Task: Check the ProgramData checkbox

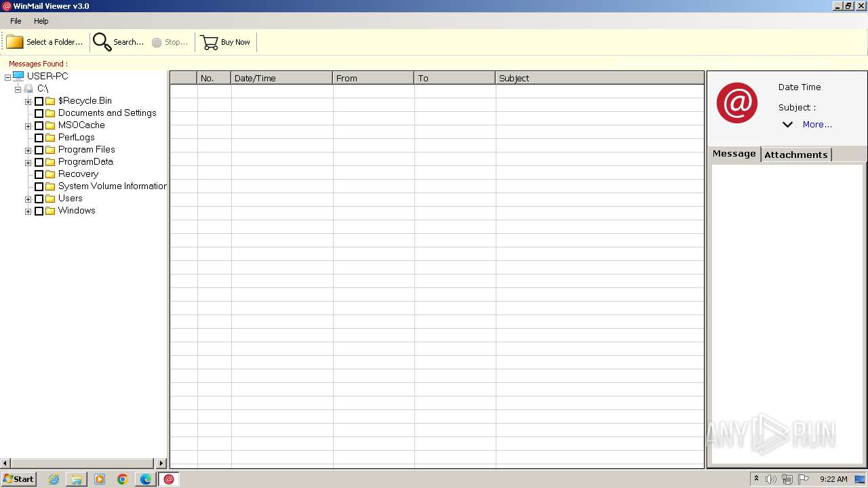Action: pyautogui.click(x=39, y=162)
